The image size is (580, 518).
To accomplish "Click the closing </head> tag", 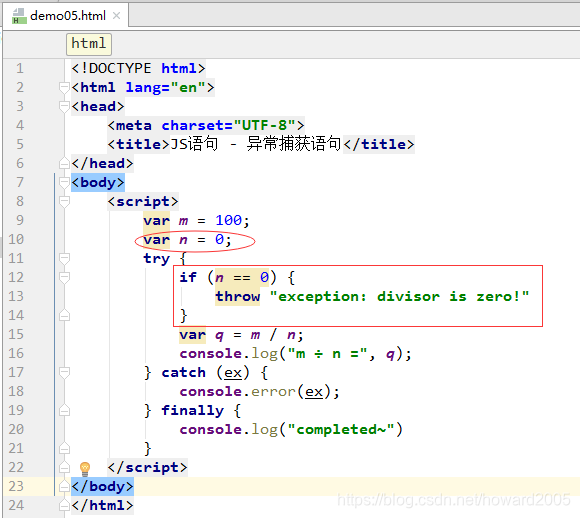I will tap(102, 164).
